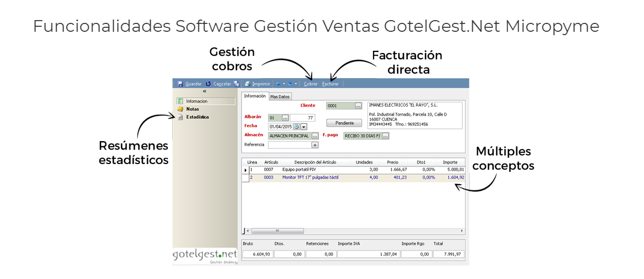Image resolution: width=644 pixels, height=279 pixels.
Task: Click the Cliente lookup ellipsis button
Action: coord(359,105)
